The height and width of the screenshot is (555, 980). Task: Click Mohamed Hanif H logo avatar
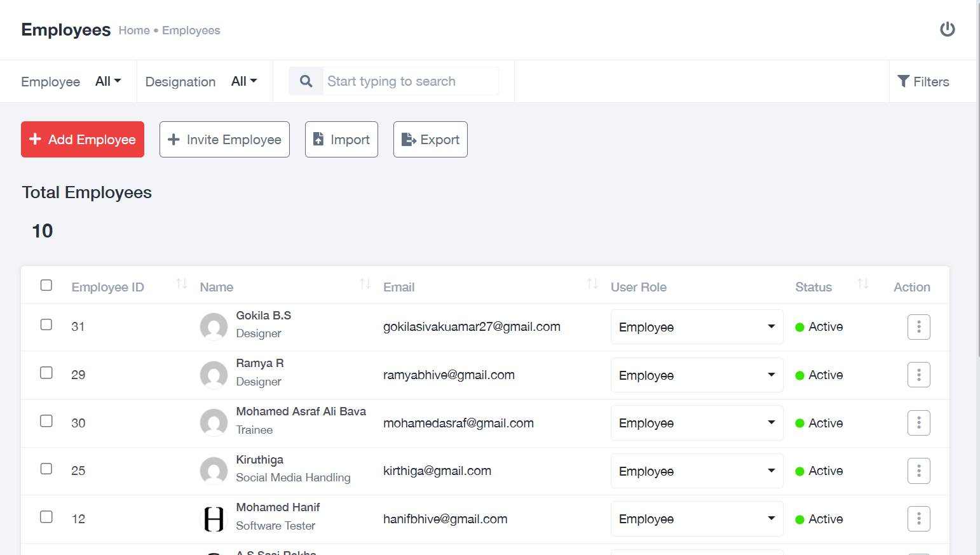pos(214,519)
